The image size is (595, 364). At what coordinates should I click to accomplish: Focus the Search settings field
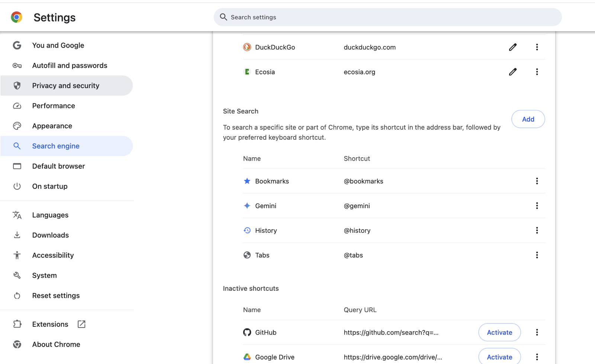(387, 17)
